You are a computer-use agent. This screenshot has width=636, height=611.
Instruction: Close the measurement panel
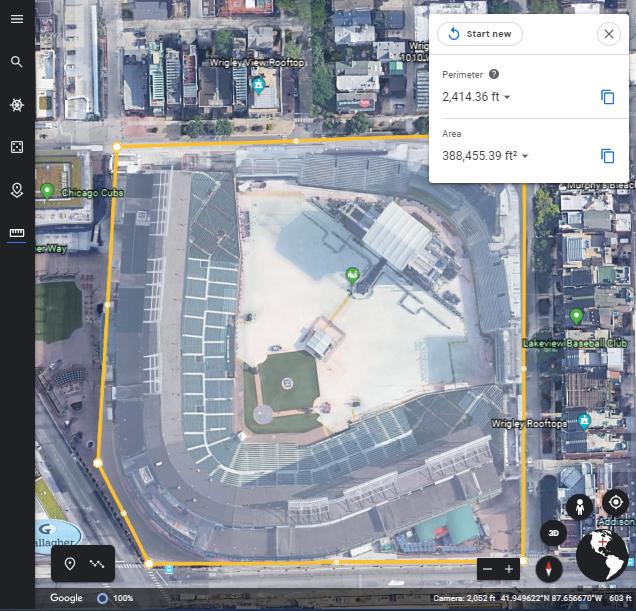pyautogui.click(x=608, y=34)
